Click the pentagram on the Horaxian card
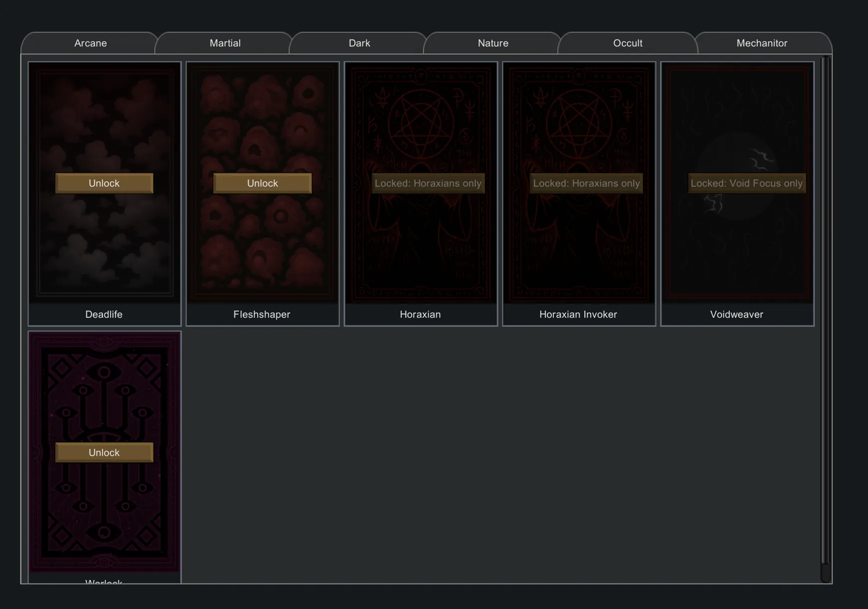The image size is (868, 609). point(421,122)
